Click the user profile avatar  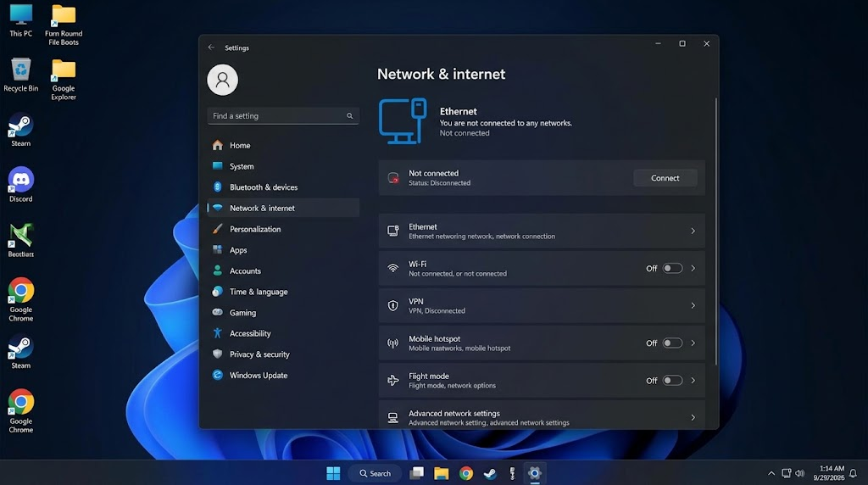223,80
